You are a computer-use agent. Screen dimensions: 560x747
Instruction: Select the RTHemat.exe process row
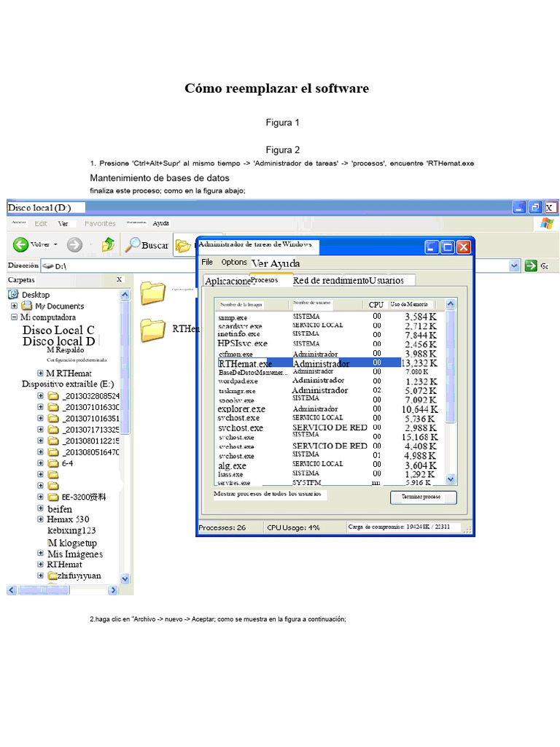330,363
